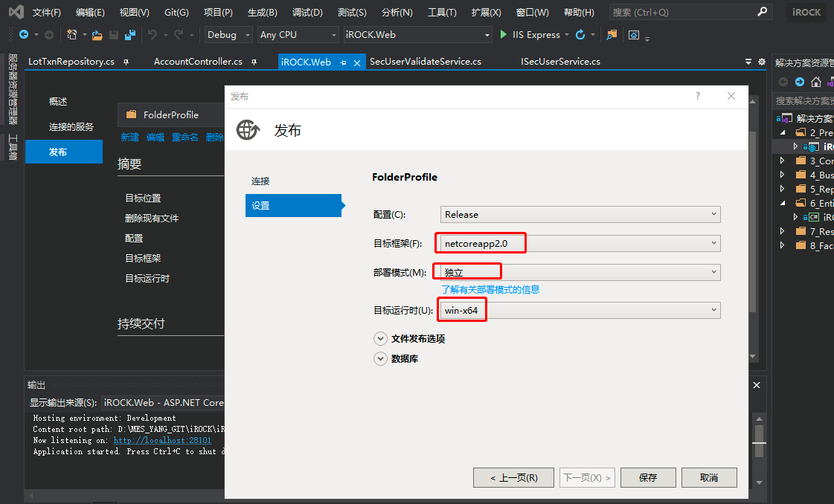Open the 编辑(E) menu
Image resolution: width=834 pixels, height=504 pixels.
pyautogui.click(x=90, y=12)
